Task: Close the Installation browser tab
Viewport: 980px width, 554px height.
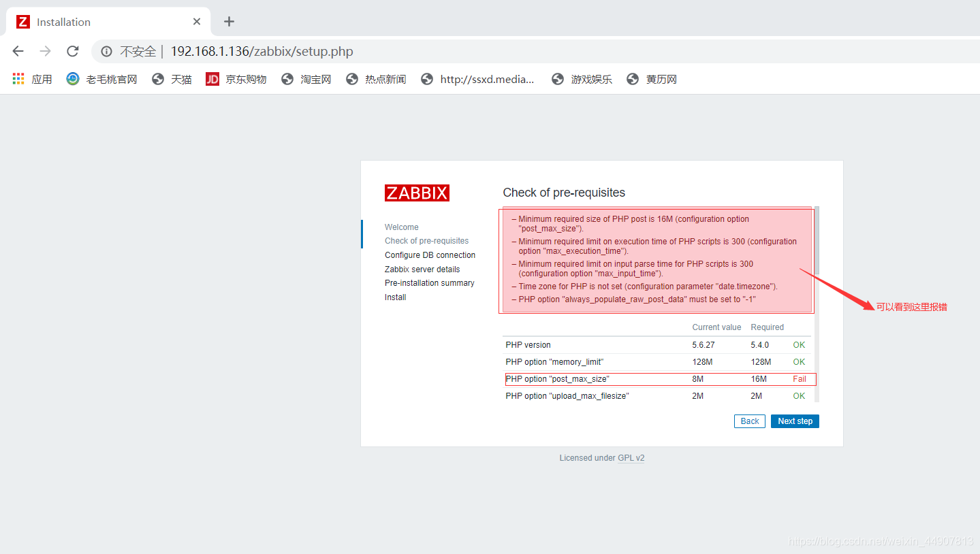Action: (197, 22)
